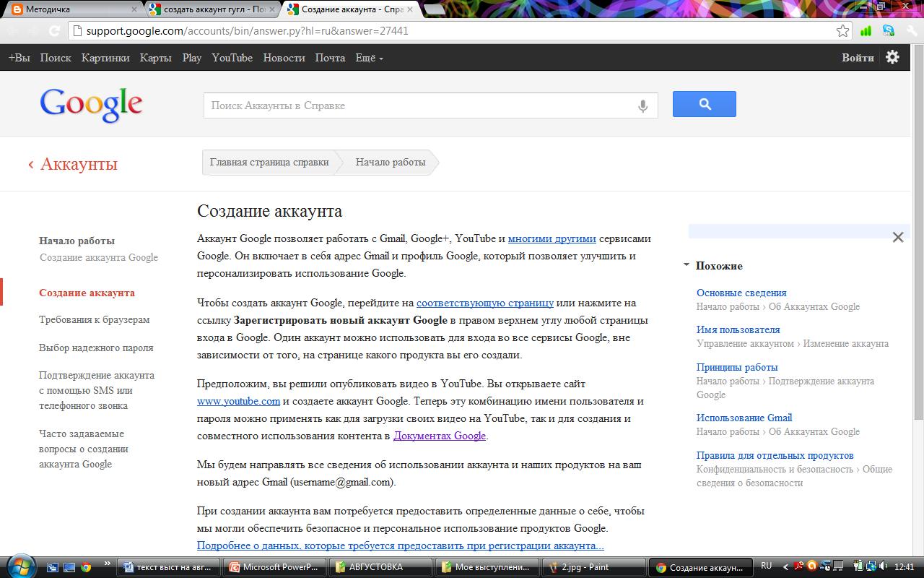The height and width of the screenshot is (578, 924).
Task: Open 'Выбор надежного пароля' in sidebar
Action: coord(96,348)
